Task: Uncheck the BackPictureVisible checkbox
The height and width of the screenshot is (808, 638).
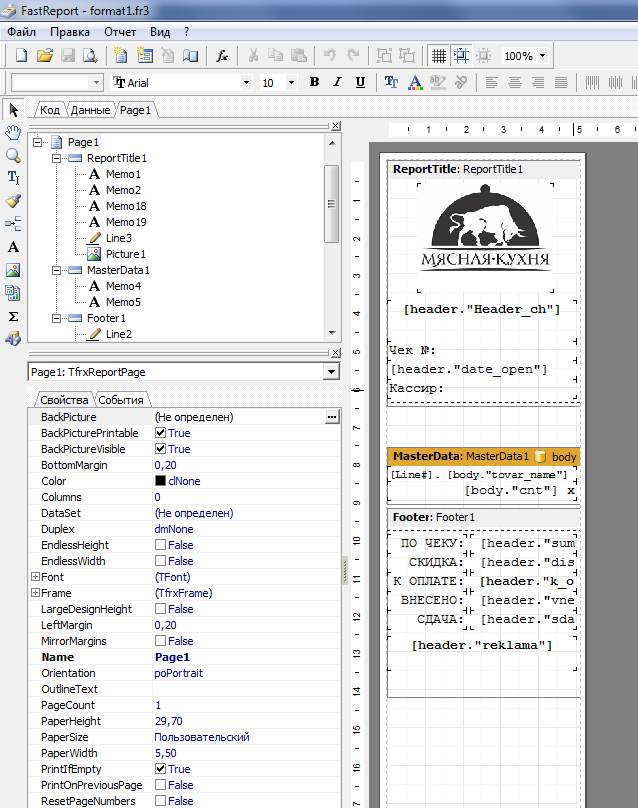Action: click(160, 449)
